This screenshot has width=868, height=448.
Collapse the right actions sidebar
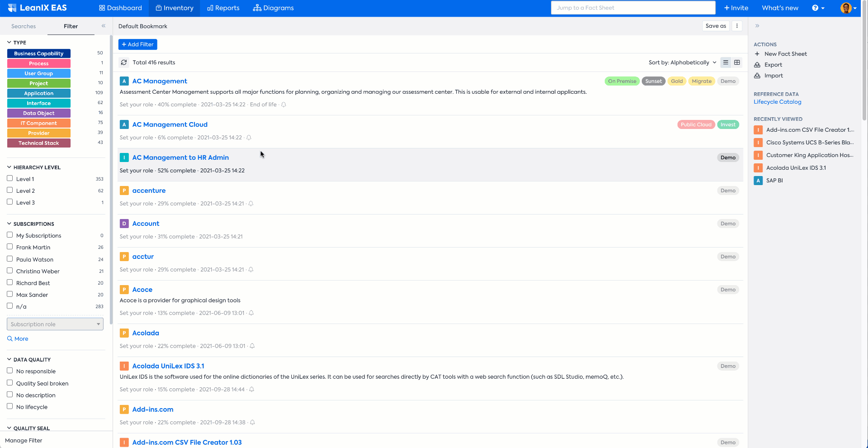pos(757,26)
